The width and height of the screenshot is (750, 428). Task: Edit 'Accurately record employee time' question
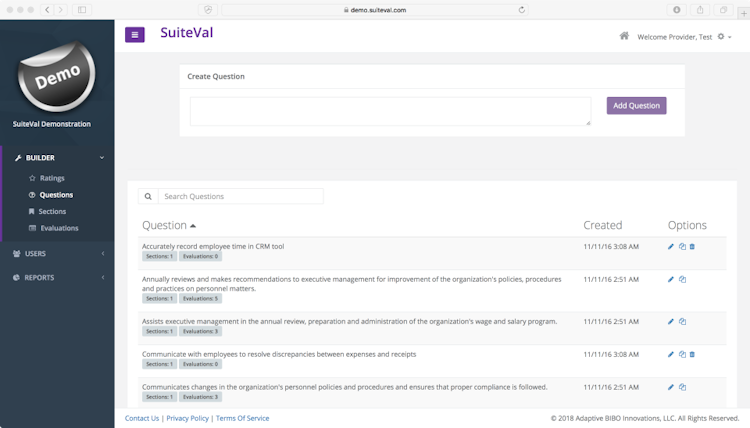tap(671, 247)
